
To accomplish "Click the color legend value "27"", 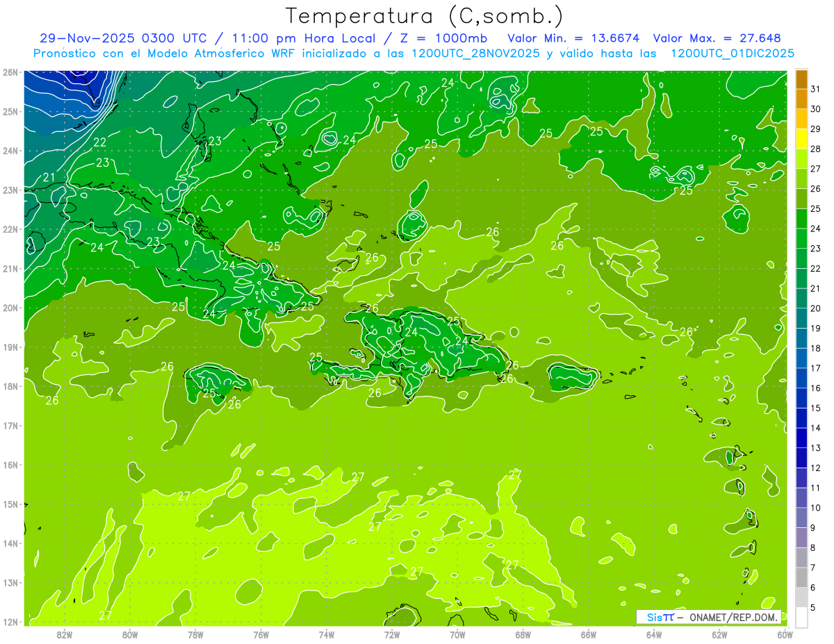I will click(x=815, y=170).
